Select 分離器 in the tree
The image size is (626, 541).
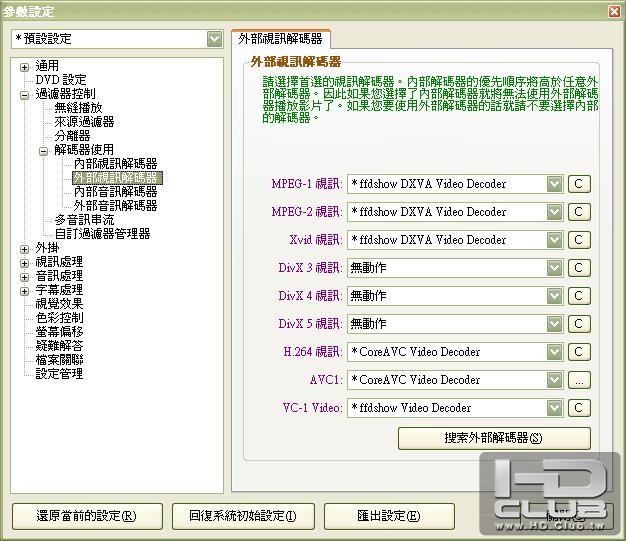72,136
